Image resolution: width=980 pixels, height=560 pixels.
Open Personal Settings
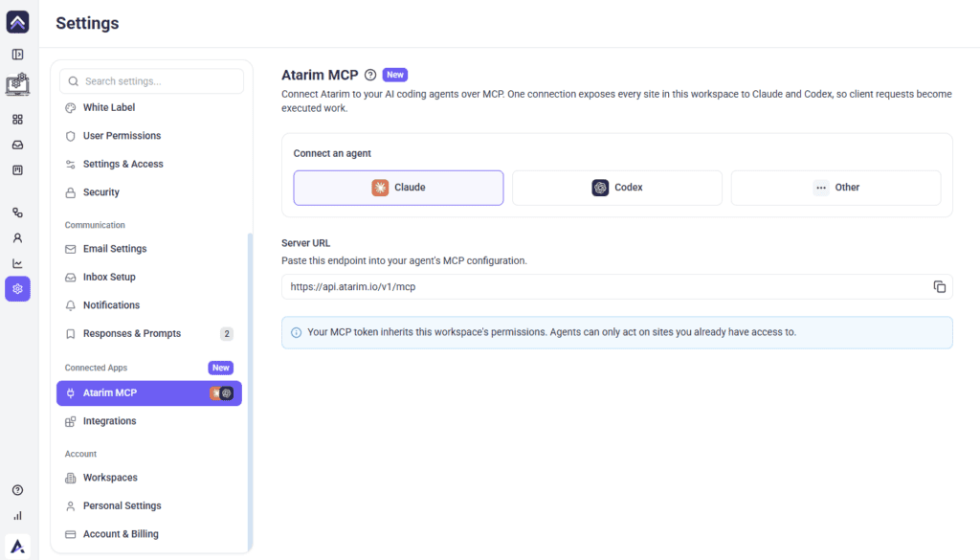148,505
